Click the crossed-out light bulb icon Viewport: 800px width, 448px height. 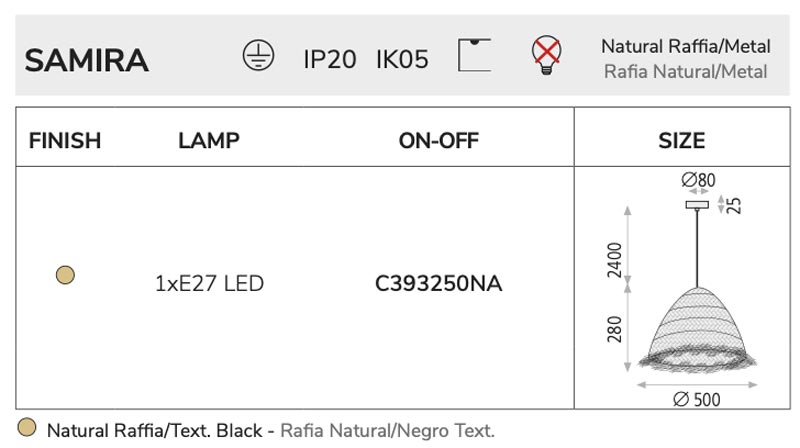pyautogui.click(x=546, y=55)
